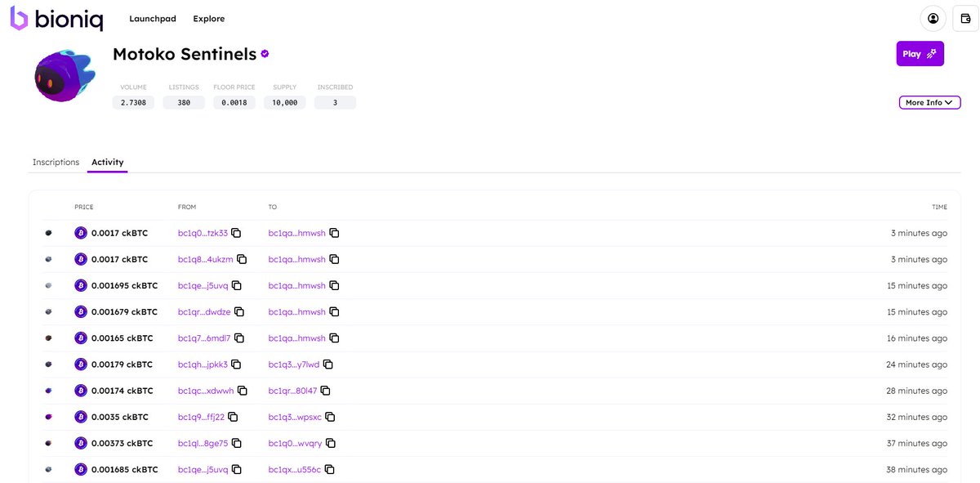Click the 24 minutes ago timestamp
Image resolution: width=980 pixels, height=483 pixels.
(917, 364)
